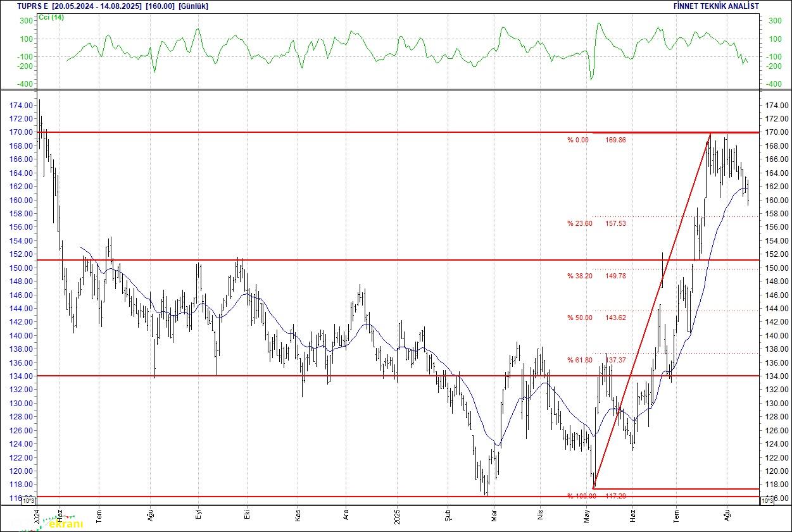
Task: Select the date range 20.05.2024 - 14.08.2025
Action: [97, 6]
